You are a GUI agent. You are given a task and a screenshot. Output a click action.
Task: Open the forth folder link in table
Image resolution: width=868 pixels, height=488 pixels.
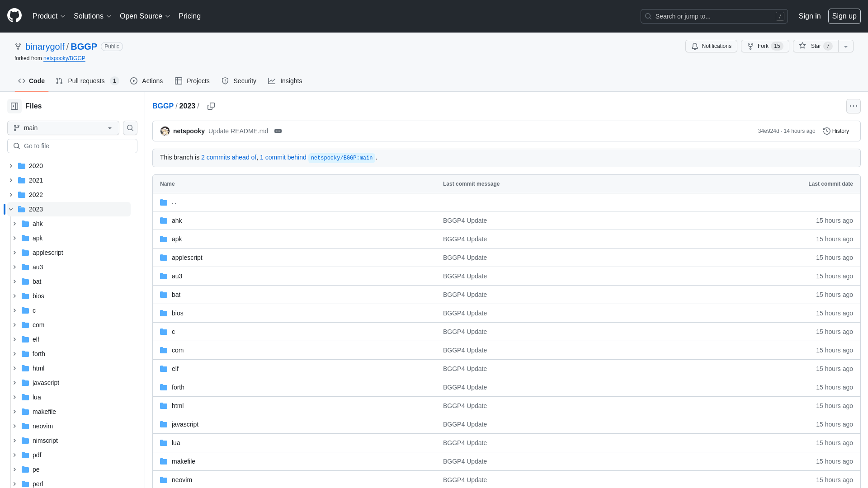point(178,387)
